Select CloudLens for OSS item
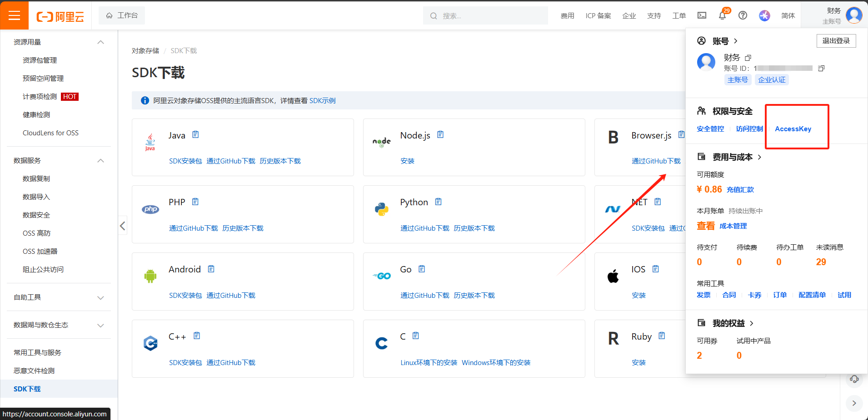The image size is (868, 420). coord(50,133)
